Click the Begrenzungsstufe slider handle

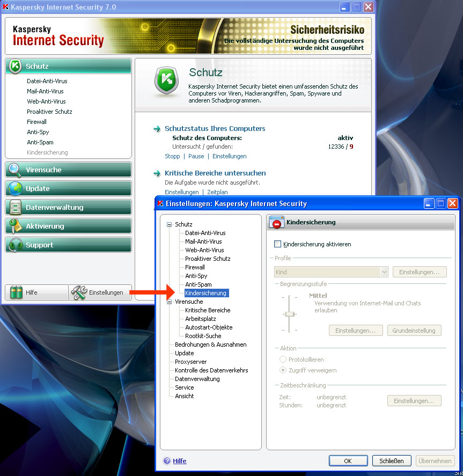(x=290, y=314)
